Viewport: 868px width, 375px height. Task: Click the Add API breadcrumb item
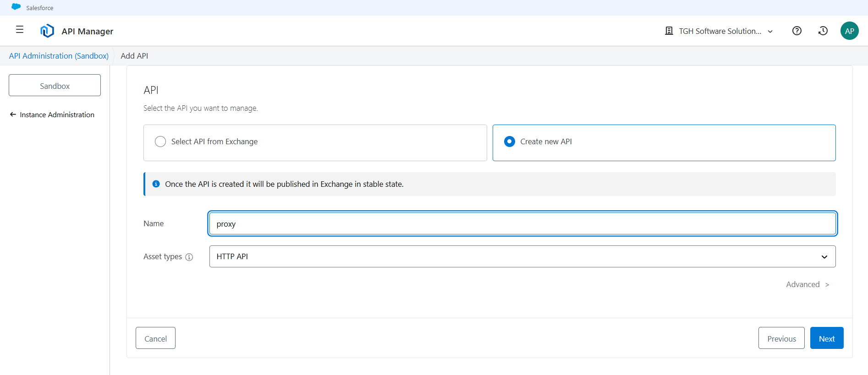coord(134,56)
